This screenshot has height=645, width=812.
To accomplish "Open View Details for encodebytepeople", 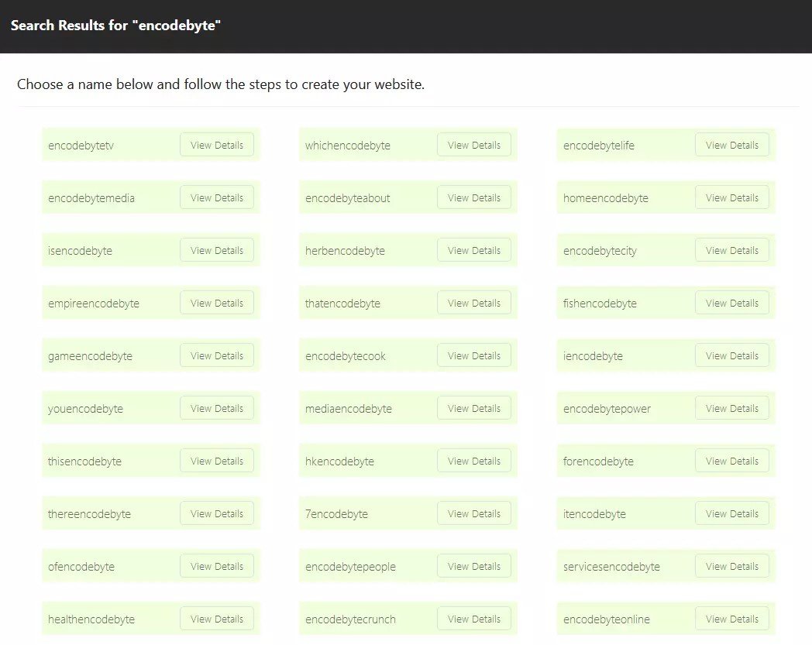I will tap(474, 566).
